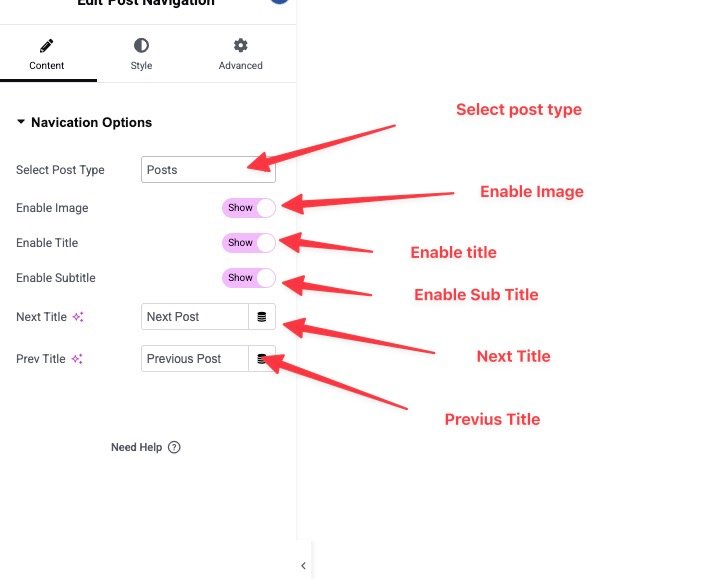Viewport: 727px width, 579px height.
Task: Toggle the Enable Image switch
Action: (x=249, y=208)
